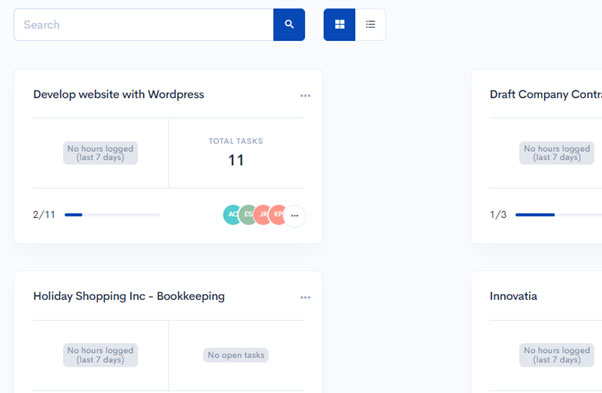Click the blue search magnifier button
The height and width of the screenshot is (393, 602).
tap(289, 25)
